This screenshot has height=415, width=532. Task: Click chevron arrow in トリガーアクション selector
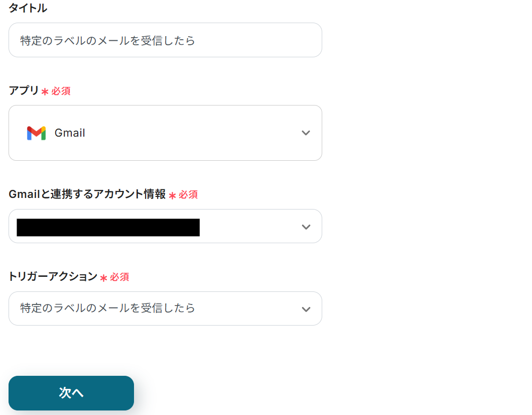coord(306,309)
